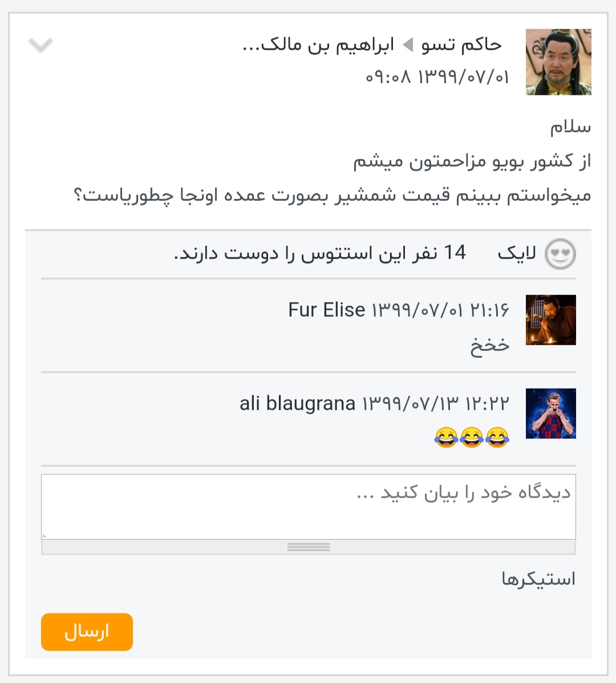Image resolution: width=616 pixels, height=683 pixels.
Task: Grab the comment box resize handle bar
Action: click(308, 547)
